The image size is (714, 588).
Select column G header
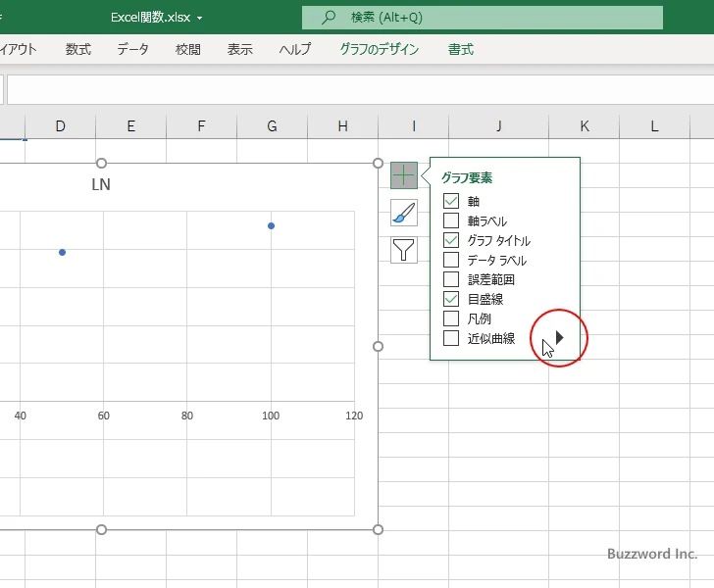coord(272,126)
